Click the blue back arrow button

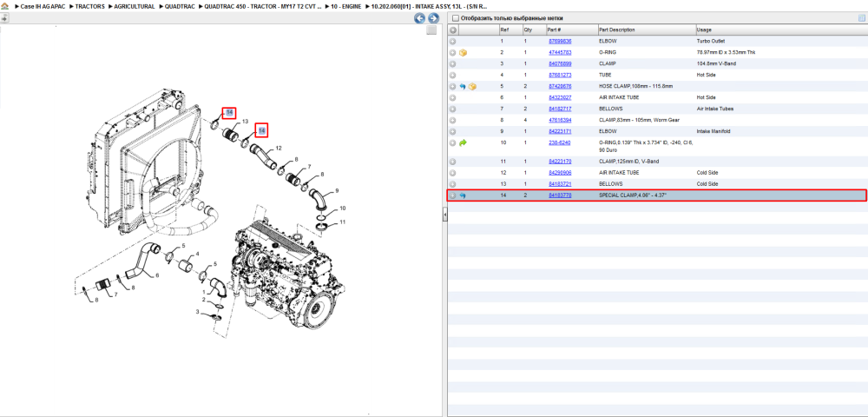point(420,18)
